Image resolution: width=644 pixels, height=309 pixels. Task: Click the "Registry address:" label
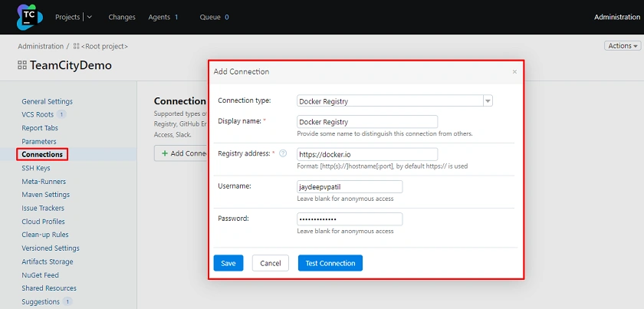[245, 153]
